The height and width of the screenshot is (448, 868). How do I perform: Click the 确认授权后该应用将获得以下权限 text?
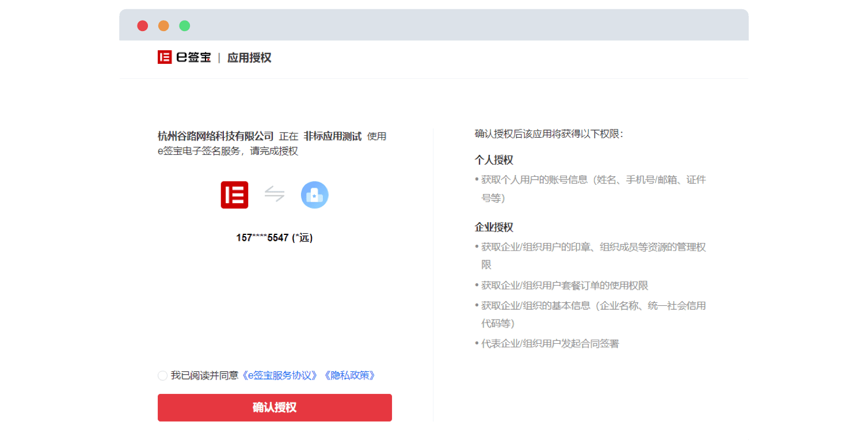tap(549, 134)
